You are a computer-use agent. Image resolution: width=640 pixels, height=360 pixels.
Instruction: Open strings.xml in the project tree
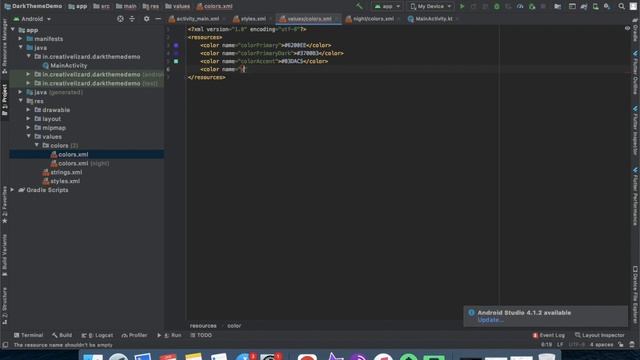62,172
